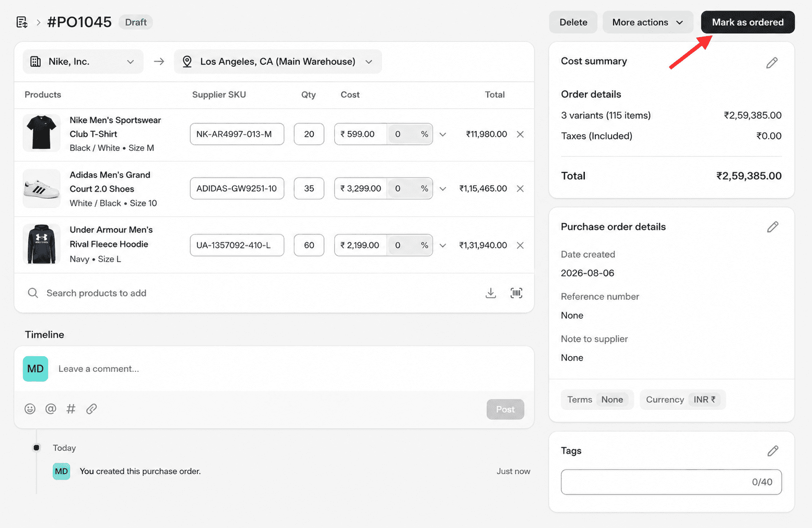Edit supplier SKU NK-AR4997-013-M
Viewport: 812px width, 528px height.
click(237, 134)
